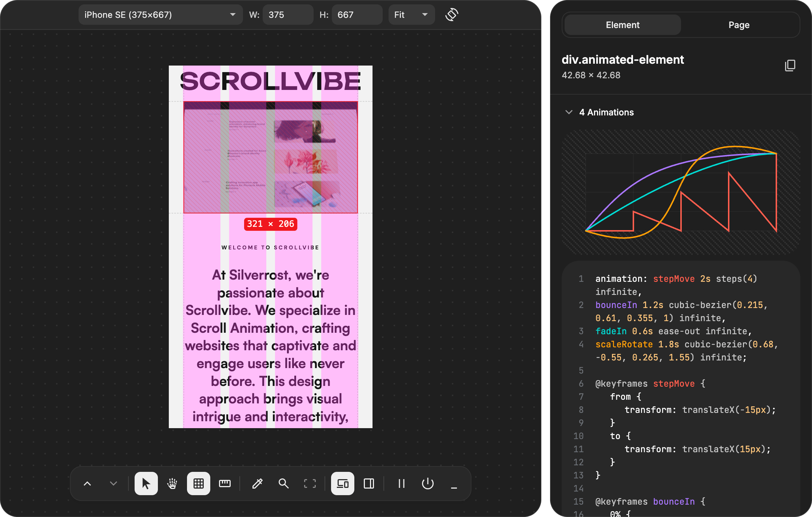Toggle responsive device mode button

point(342,484)
